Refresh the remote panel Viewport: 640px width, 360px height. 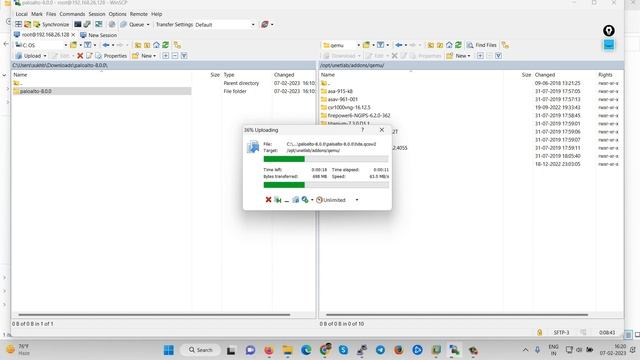(x=458, y=45)
